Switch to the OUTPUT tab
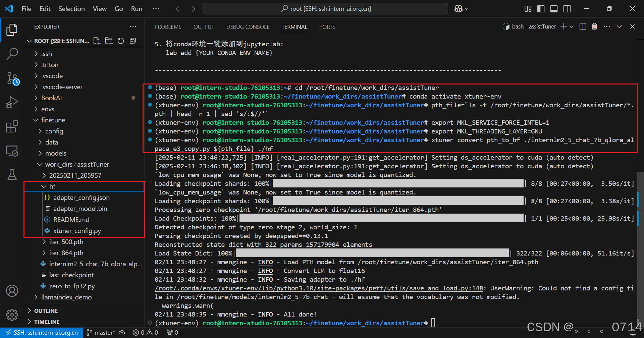This screenshot has height=338, width=644. coord(204,27)
